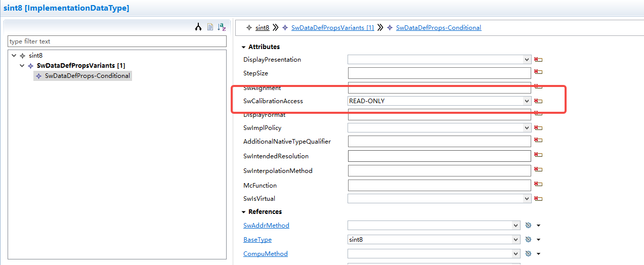
Task: Click the McFunction label
Action: point(260,186)
